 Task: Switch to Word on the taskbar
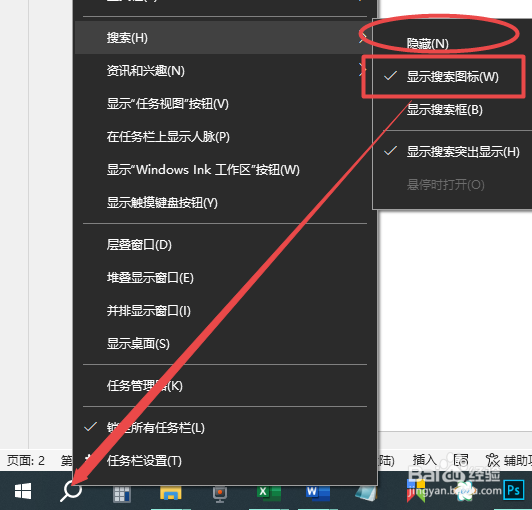318,492
